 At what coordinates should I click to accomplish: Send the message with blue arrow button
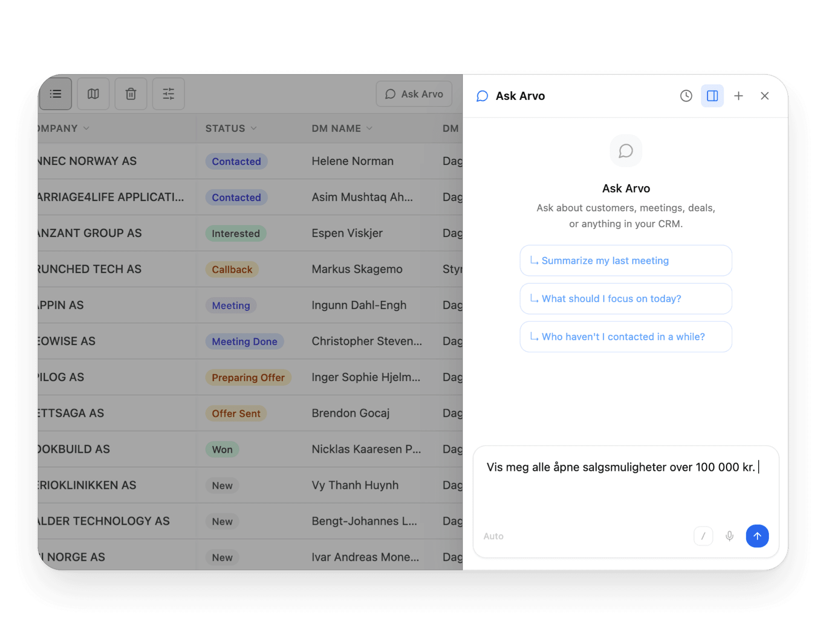pyautogui.click(x=757, y=536)
